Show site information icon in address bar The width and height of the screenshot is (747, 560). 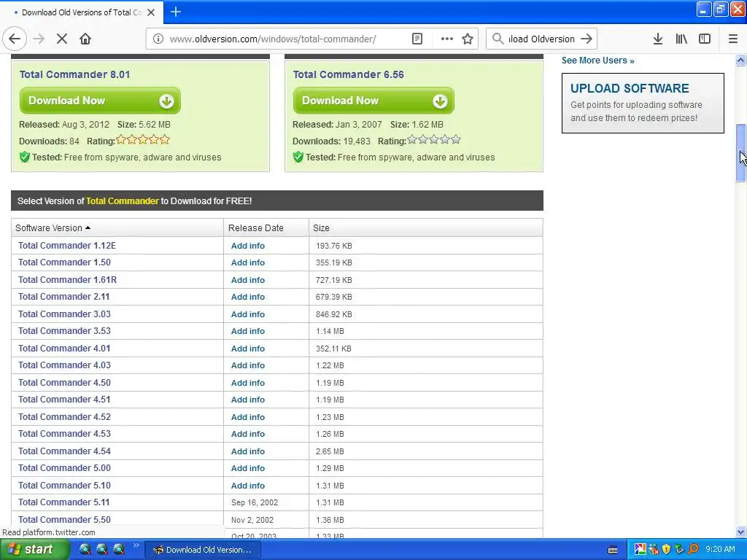(x=158, y=39)
